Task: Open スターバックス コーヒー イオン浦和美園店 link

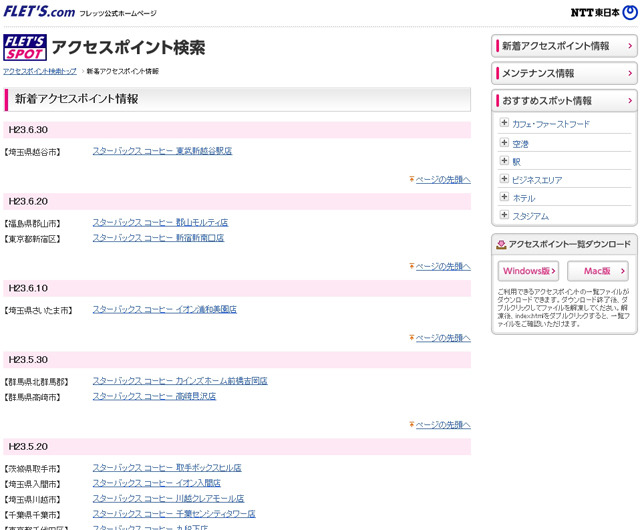Action: pyautogui.click(x=164, y=310)
